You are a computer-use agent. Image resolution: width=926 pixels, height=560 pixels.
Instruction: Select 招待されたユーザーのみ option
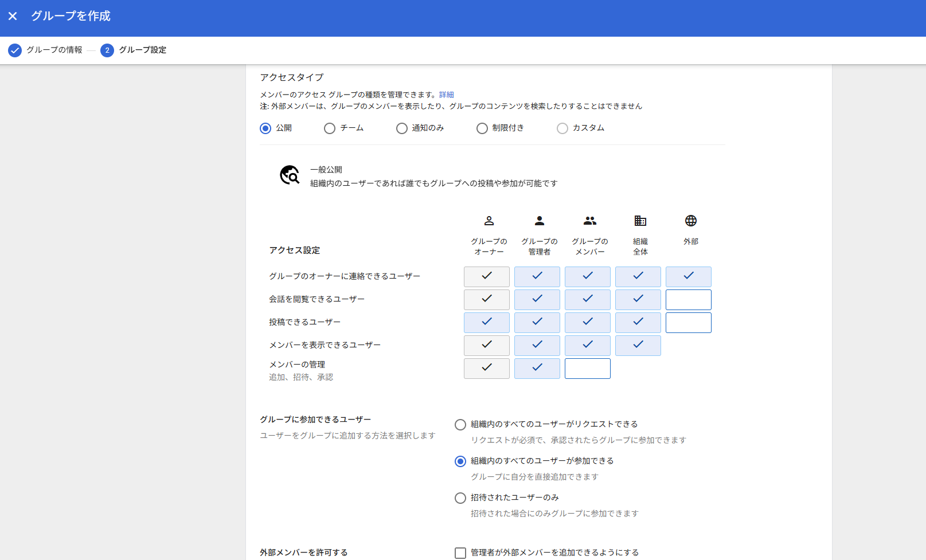pyautogui.click(x=460, y=498)
